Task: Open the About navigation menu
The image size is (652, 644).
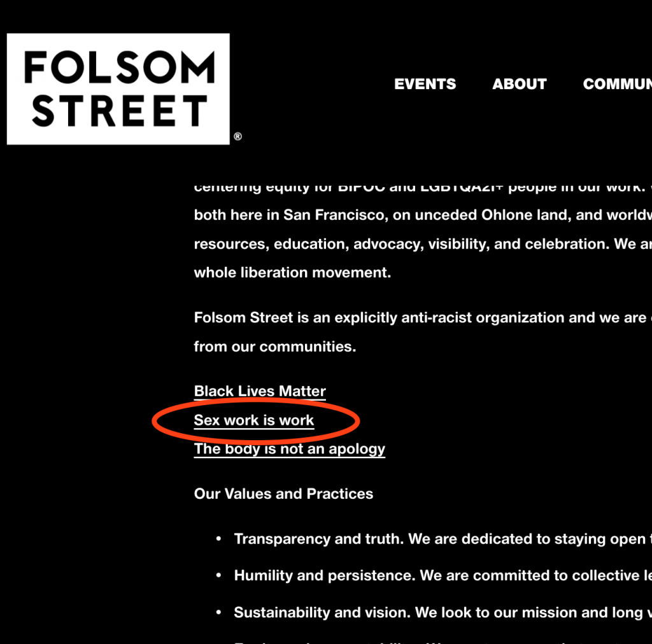Action: pos(519,84)
